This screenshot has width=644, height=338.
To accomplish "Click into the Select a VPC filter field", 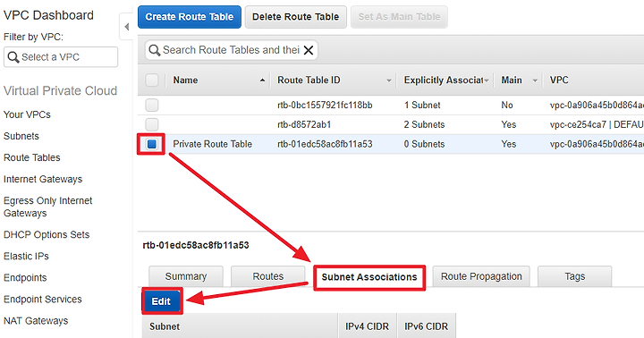I will (61, 57).
